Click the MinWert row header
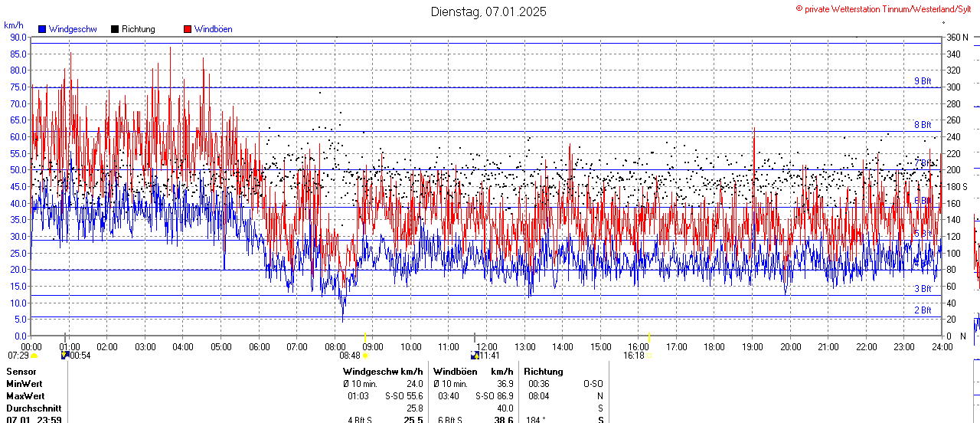Screen dimensions: 980x423 click(24, 383)
